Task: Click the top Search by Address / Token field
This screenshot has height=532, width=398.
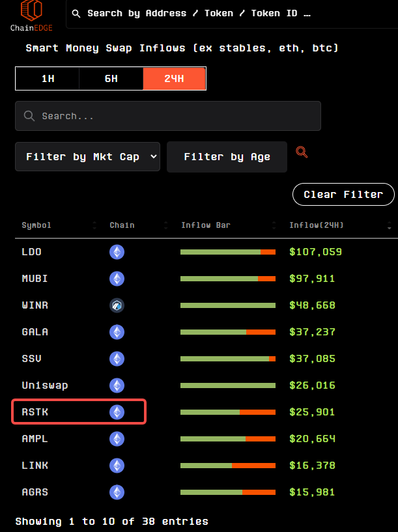Action: pos(233,14)
